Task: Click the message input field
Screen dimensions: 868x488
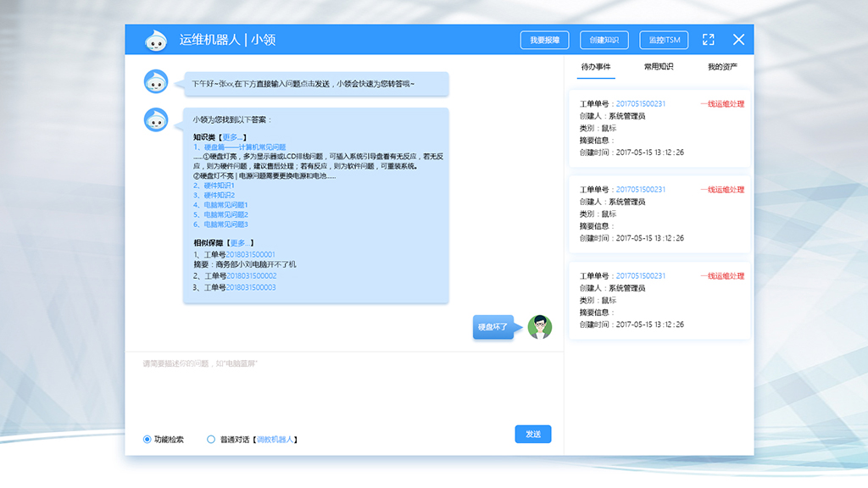Action: pyautogui.click(x=344, y=387)
